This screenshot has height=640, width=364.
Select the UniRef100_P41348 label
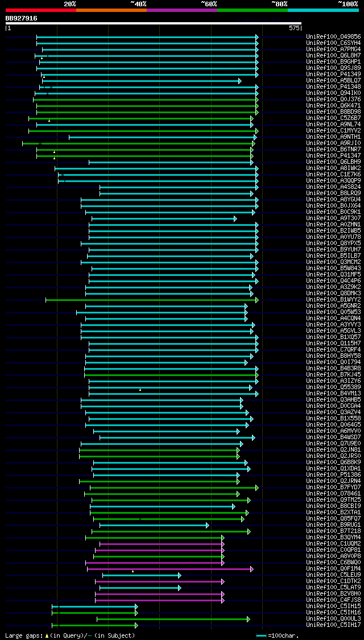(333, 87)
